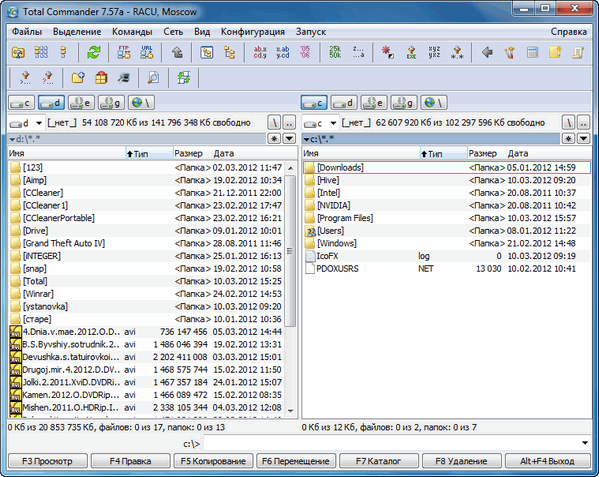Open right panel drive dropdown showing c
The height and width of the screenshot is (477, 599).
320,123
